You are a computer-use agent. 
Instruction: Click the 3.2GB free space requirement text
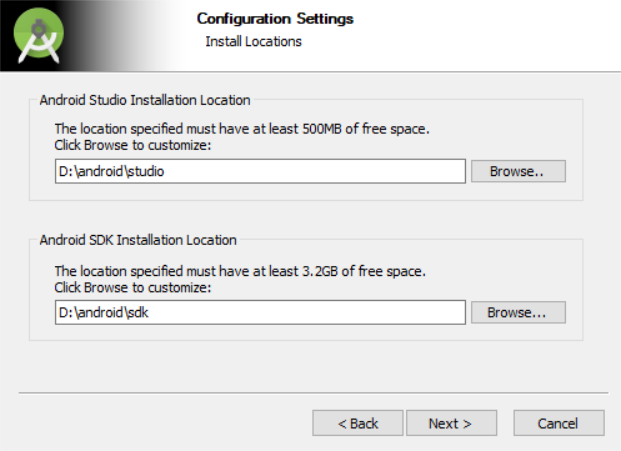241,271
